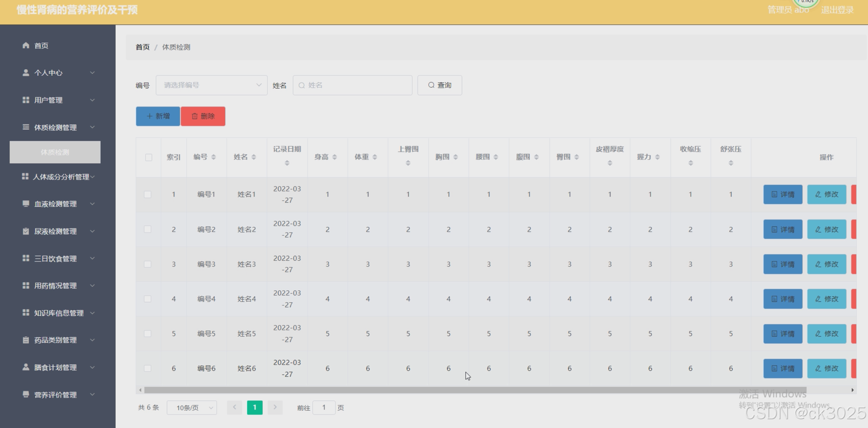Check the checkbox for row 编号3
This screenshot has height=428, width=868.
[148, 264]
